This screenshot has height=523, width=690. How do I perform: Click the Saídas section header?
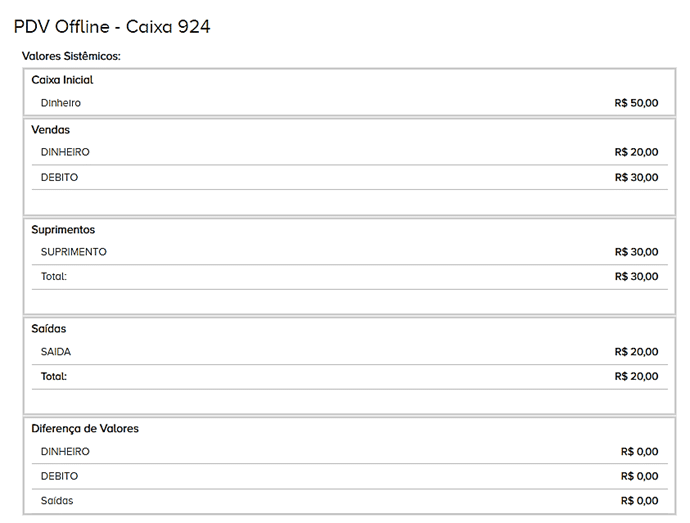tap(49, 329)
